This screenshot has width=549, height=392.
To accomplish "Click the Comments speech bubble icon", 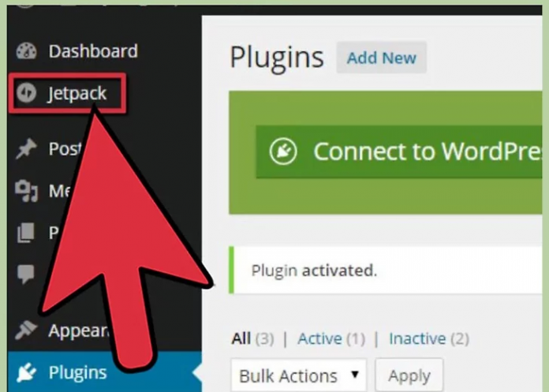I will [x=26, y=274].
